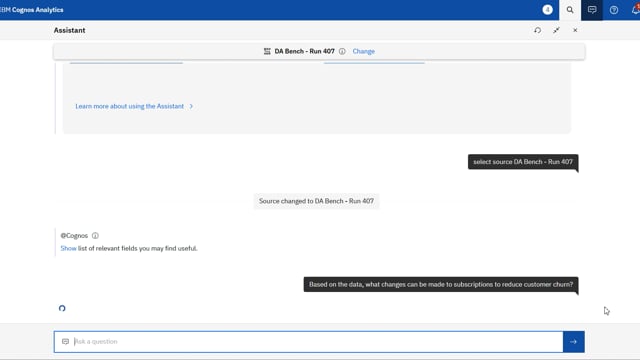Viewport: 640px width, 360px height.
Task: Click the chevron after Learn more link
Action: click(x=191, y=106)
